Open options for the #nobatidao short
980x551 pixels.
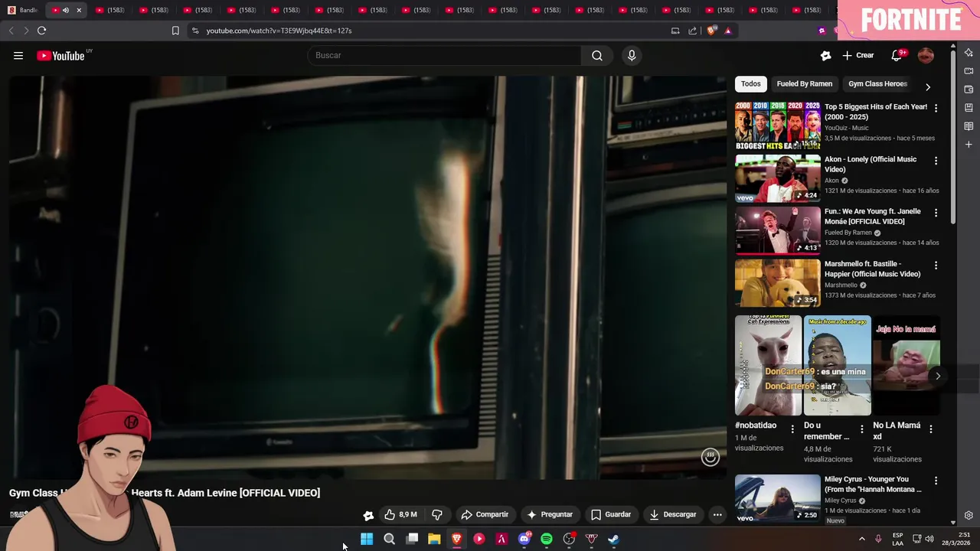(792, 429)
